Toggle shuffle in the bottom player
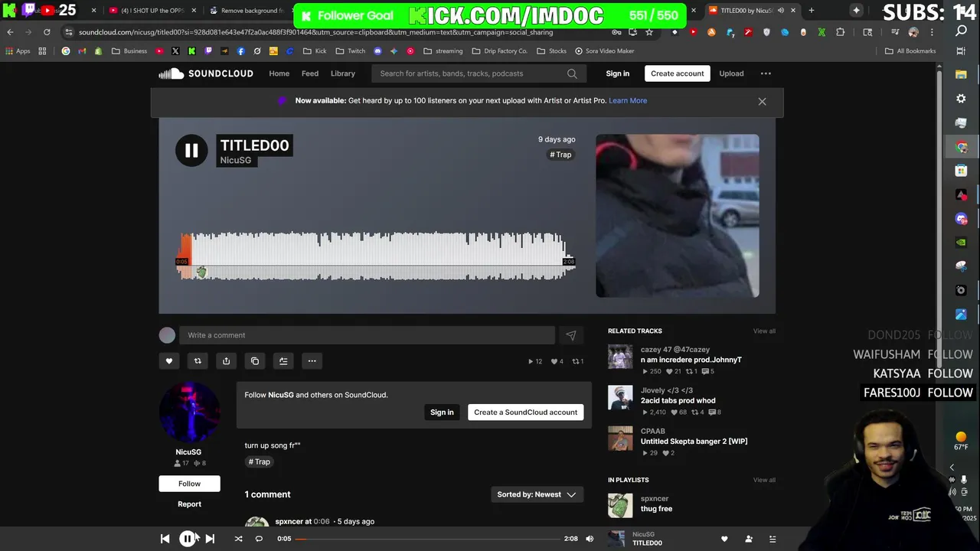980x551 pixels. click(238, 539)
